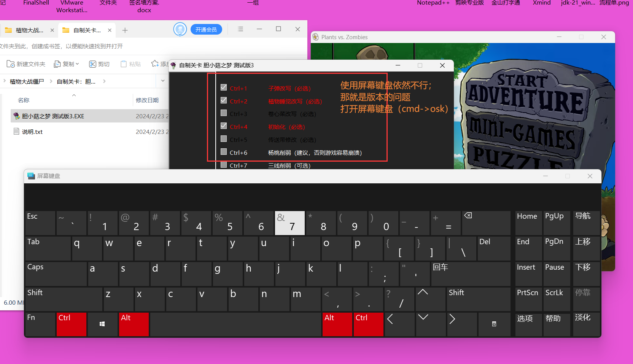Click the 剪切 cut toolbar button
This screenshot has height=364, width=633.
click(x=99, y=64)
